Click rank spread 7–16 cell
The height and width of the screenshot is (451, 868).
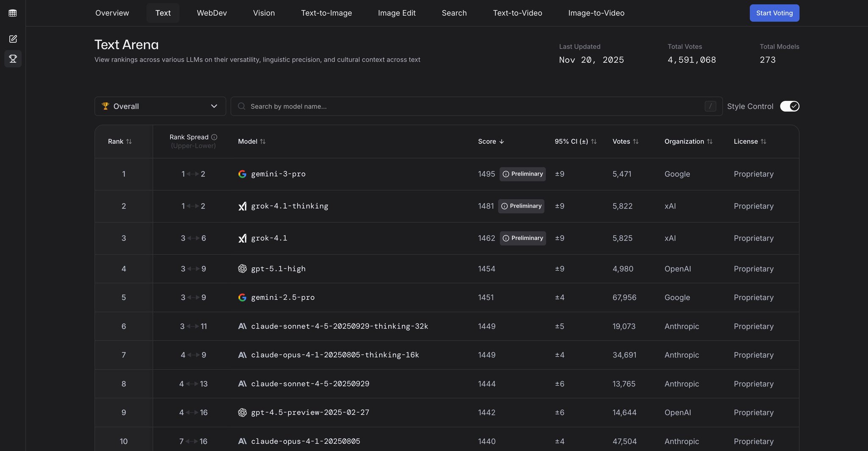pyautogui.click(x=193, y=441)
